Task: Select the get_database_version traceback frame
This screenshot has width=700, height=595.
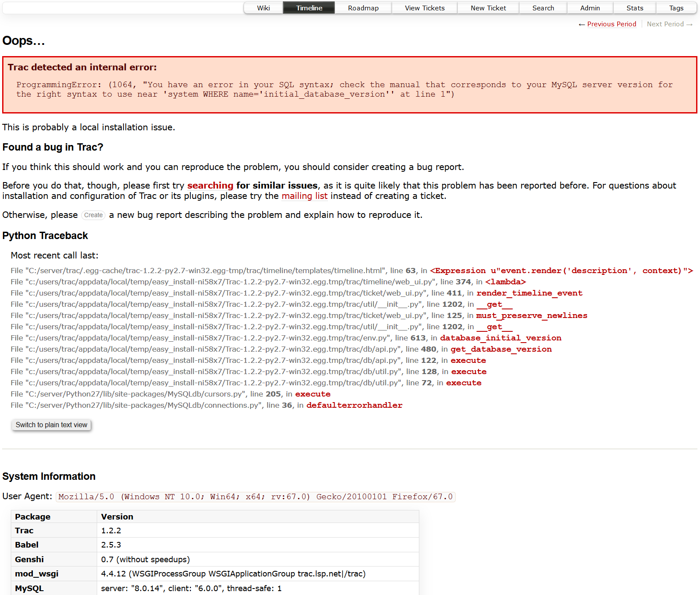Action: [x=501, y=349]
